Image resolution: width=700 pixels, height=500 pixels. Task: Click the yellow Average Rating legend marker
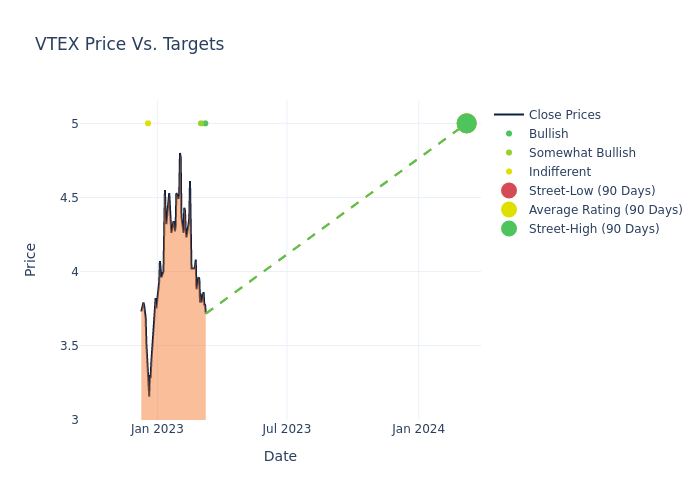pyautogui.click(x=509, y=210)
